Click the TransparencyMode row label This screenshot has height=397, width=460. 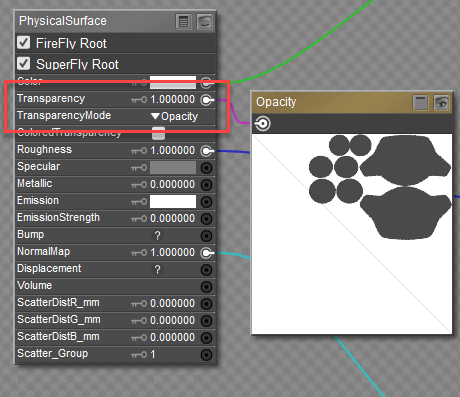pos(64,116)
